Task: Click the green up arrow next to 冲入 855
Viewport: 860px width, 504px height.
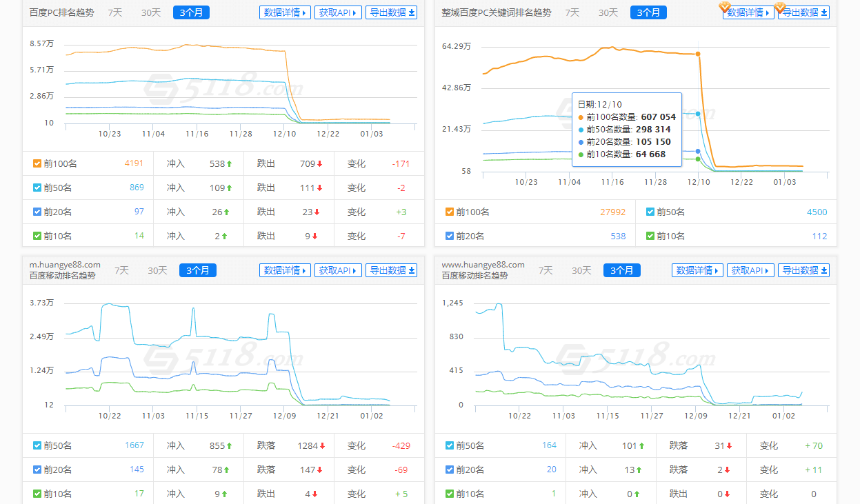Action: click(x=229, y=446)
